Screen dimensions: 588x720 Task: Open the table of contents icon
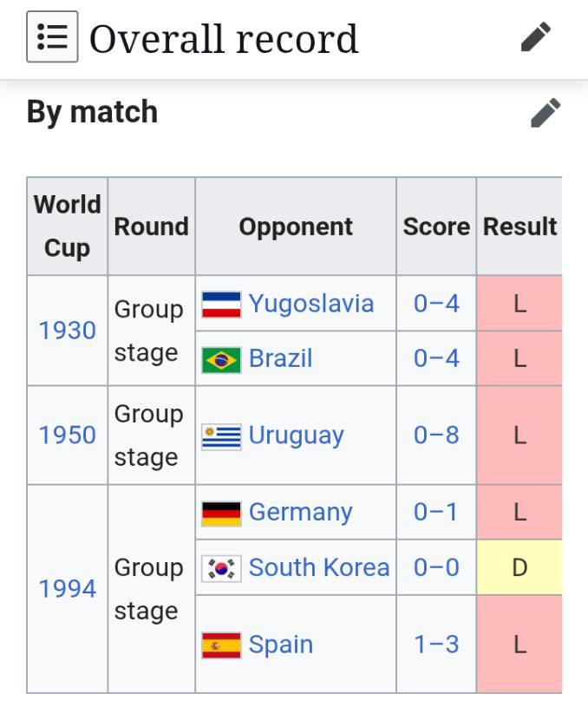tap(52, 37)
